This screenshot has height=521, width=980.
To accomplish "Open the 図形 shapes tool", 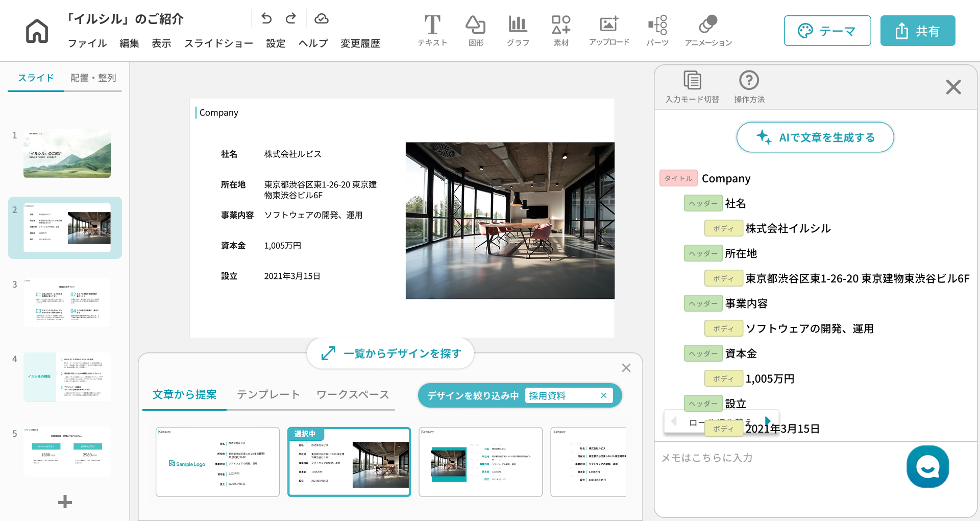I will pyautogui.click(x=475, y=31).
